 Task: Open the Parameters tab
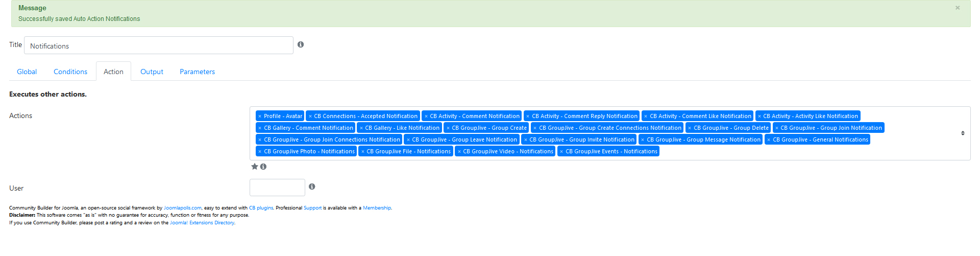[197, 72]
